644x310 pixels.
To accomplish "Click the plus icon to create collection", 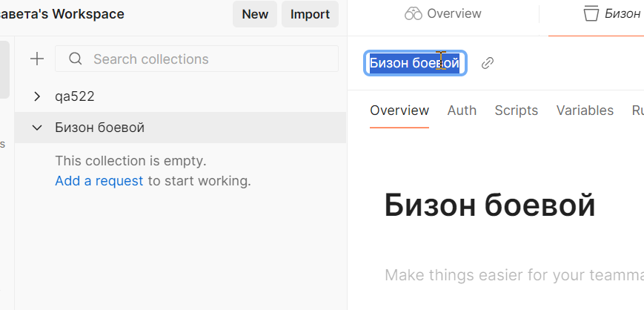I will 36,59.
